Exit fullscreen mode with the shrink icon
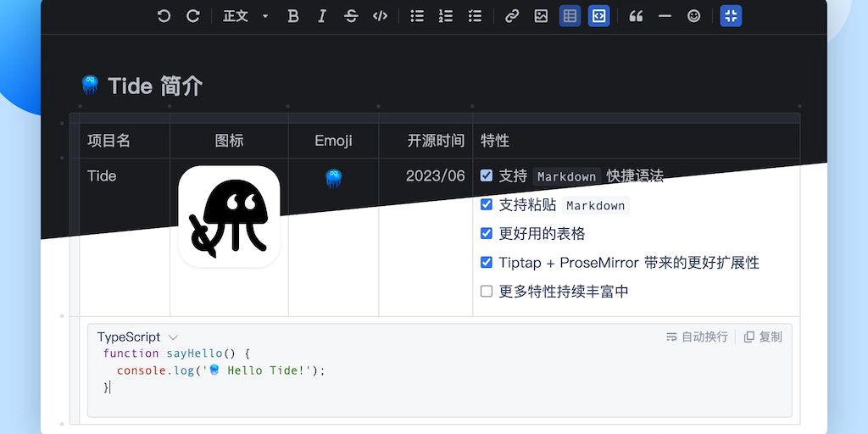Image resolution: width=868 pixels, height=434 pixels. coord(731,16)
